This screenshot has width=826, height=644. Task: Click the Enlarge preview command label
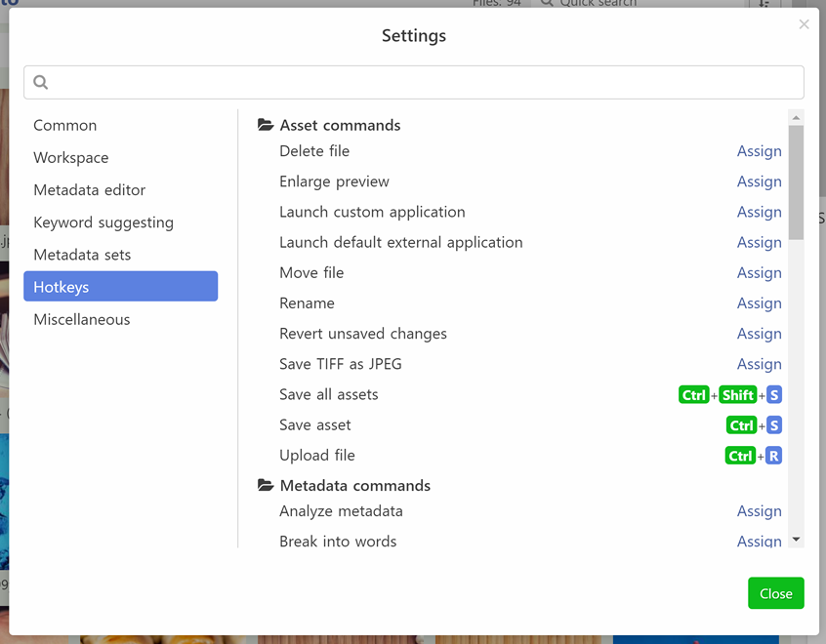coord(334,181)
